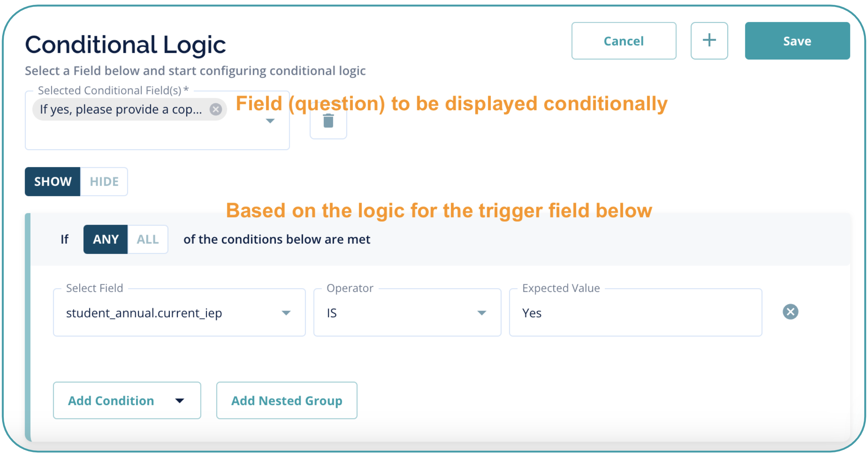This screenshot has width=868, height=460.
Task: Click the student_annual.current_iep field text
Action: point(144,313)
